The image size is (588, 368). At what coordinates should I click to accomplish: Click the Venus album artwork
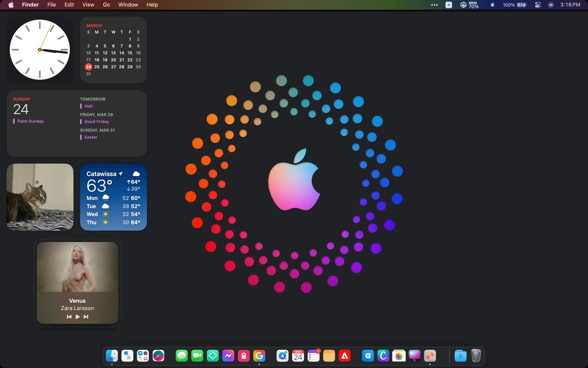(77, 267)
